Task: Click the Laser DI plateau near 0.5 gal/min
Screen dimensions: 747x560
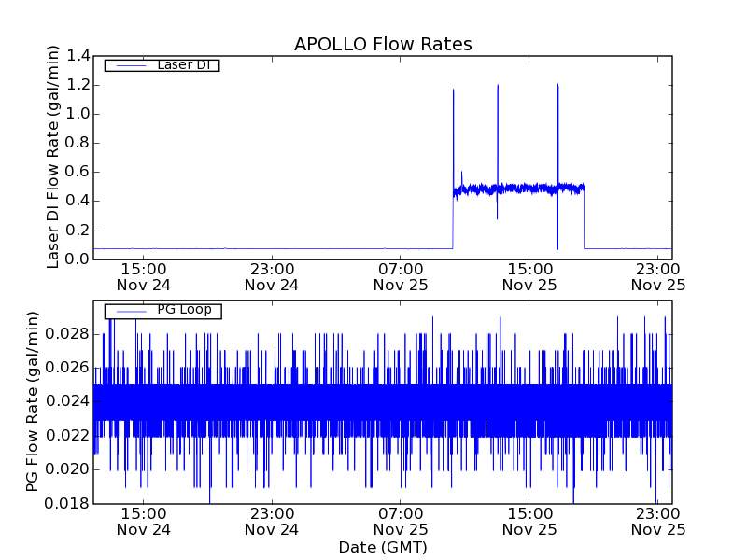Action: click(x=523, y=189)
